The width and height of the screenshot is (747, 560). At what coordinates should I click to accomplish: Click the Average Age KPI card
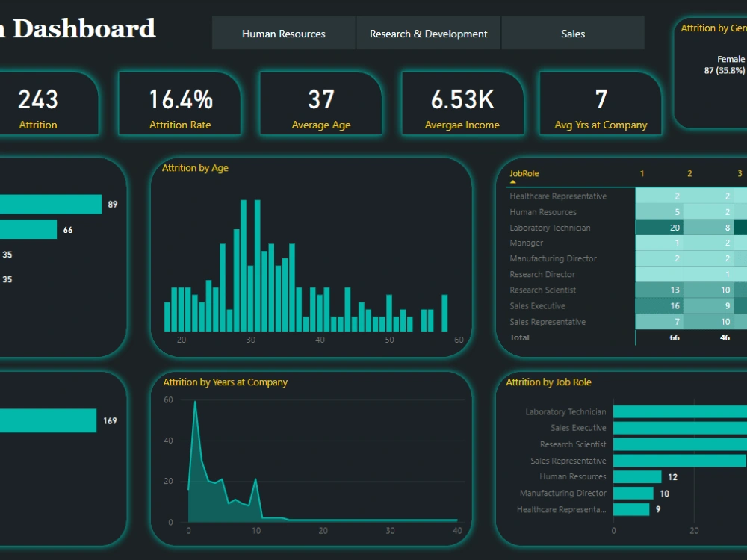point(320,103)
